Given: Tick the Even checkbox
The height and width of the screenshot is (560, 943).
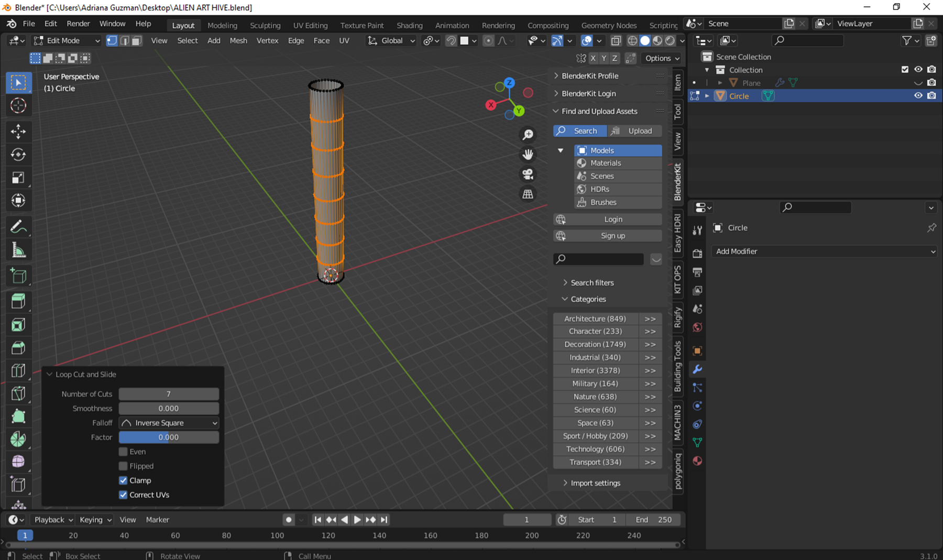Looking at the screenshot, I should tap(123, 452).
